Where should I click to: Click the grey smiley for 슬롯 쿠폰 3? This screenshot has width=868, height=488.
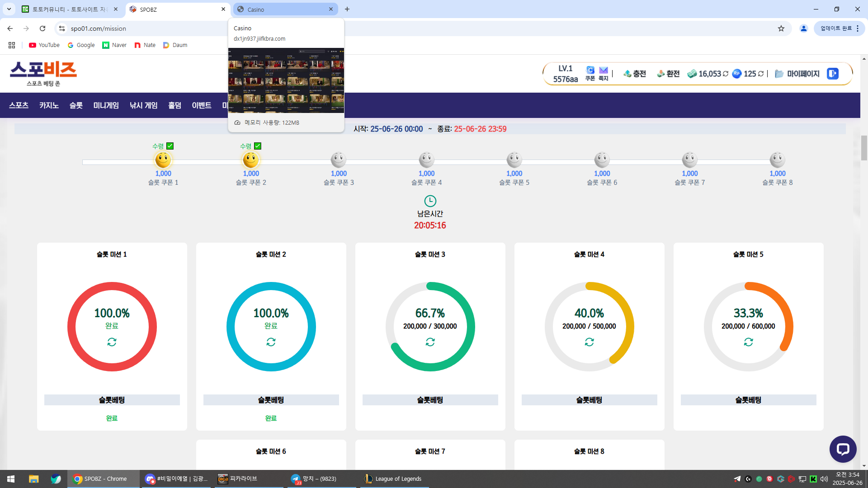coord(339,160)
